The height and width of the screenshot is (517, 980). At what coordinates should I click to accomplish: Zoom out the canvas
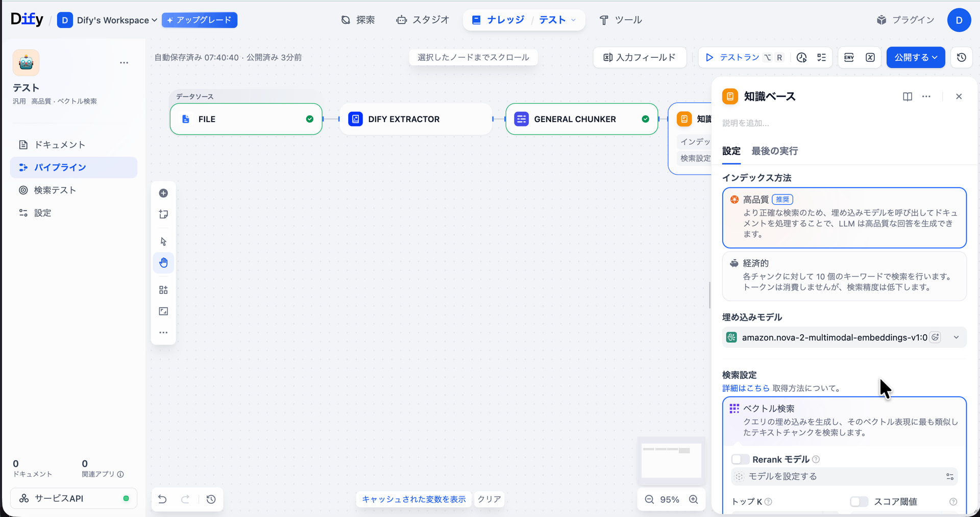pos(649,500)
